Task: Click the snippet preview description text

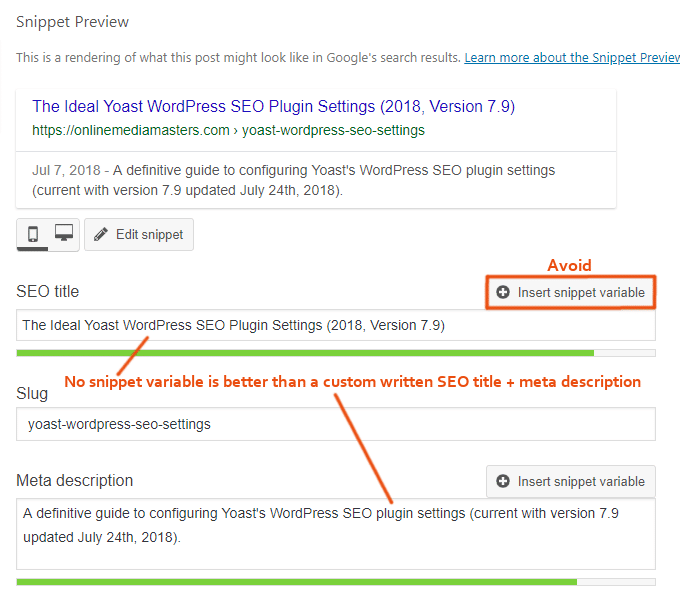Action: click(293, 180)
